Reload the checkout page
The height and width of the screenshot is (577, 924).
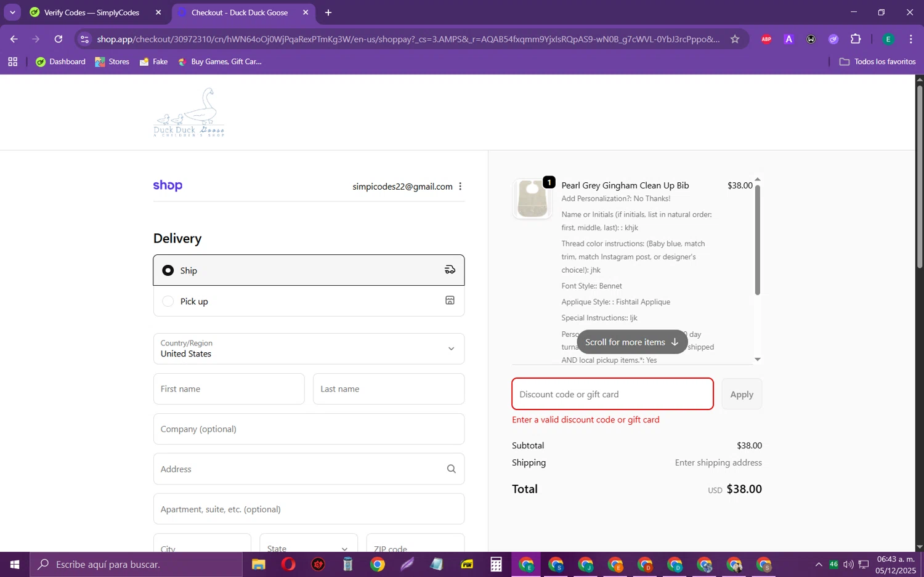(59, 39)
